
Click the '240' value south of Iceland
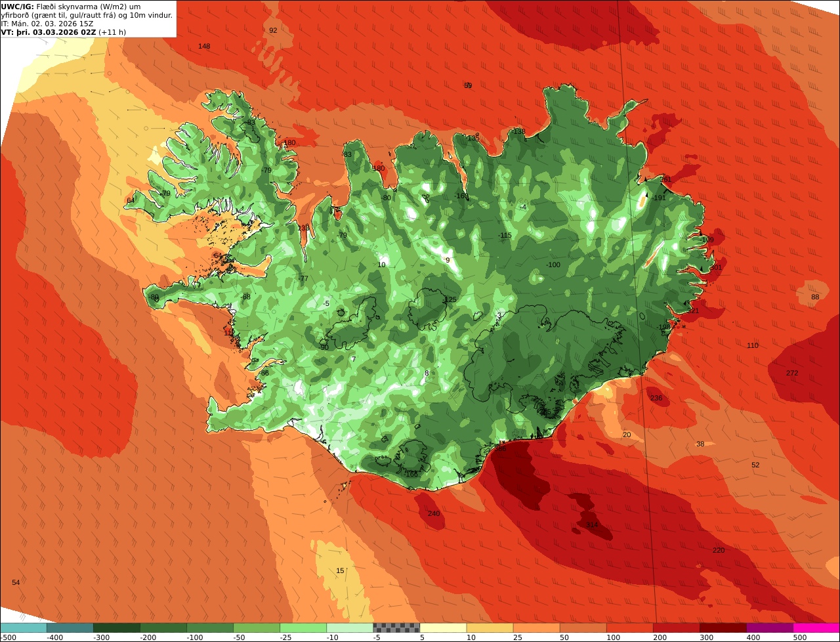tap(434, 513)
